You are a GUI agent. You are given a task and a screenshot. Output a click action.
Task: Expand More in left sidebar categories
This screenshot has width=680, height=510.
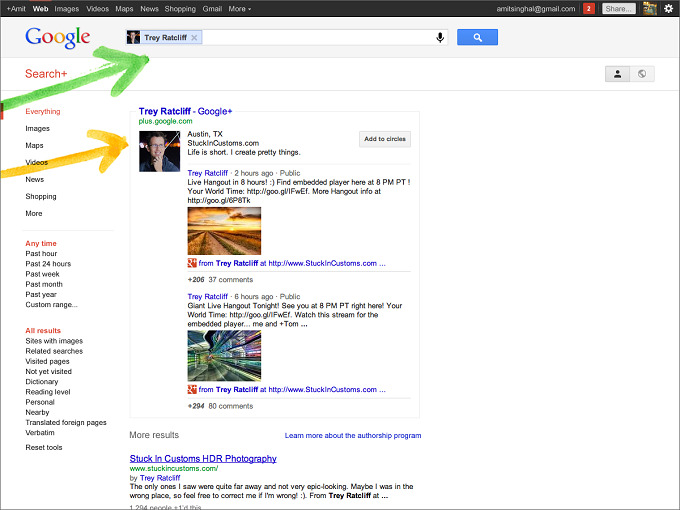click(x=34, y=213)
